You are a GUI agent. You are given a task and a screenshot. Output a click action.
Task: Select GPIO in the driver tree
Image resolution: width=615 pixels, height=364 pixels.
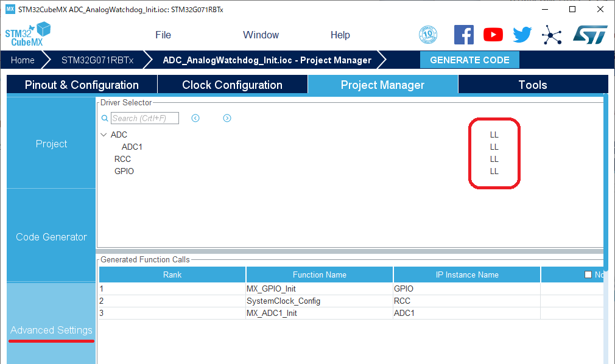tap(124, 171)
